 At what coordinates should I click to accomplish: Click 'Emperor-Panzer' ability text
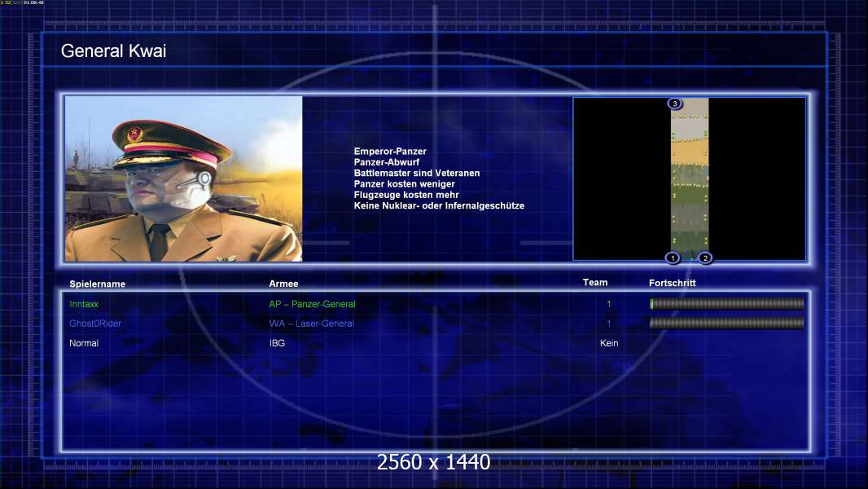tap(390, 152)
